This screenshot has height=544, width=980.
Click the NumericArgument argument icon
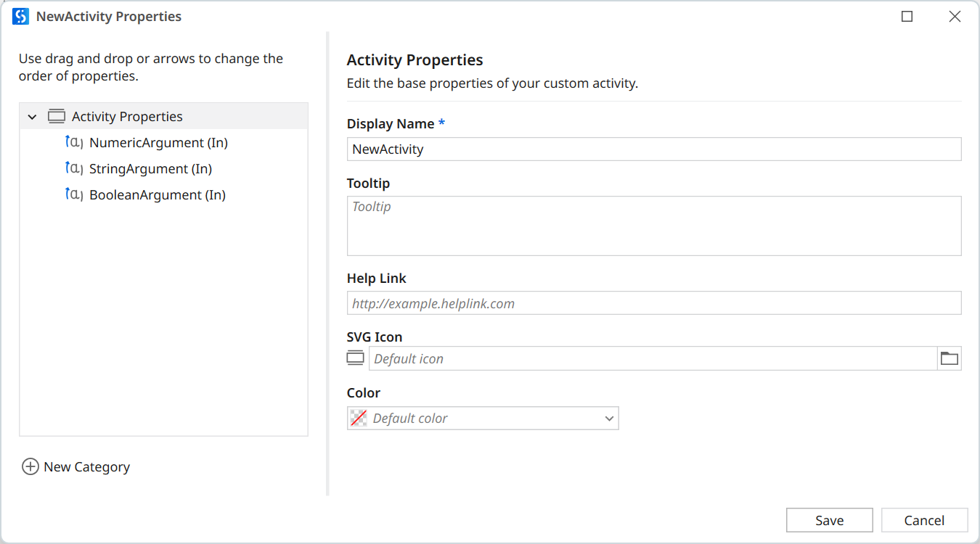[x=74, y=143]
